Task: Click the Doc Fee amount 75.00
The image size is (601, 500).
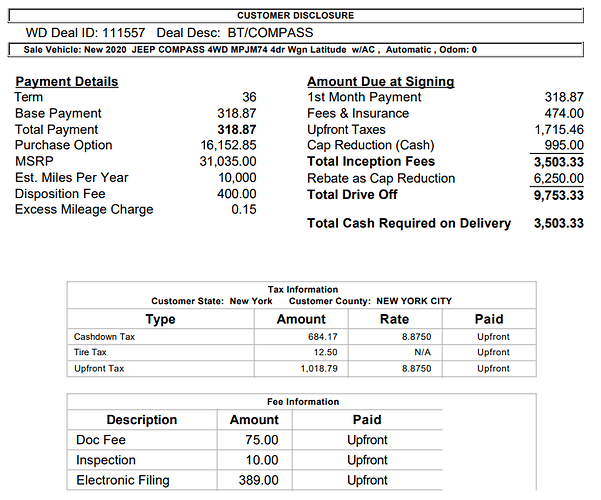Action: 262,440
